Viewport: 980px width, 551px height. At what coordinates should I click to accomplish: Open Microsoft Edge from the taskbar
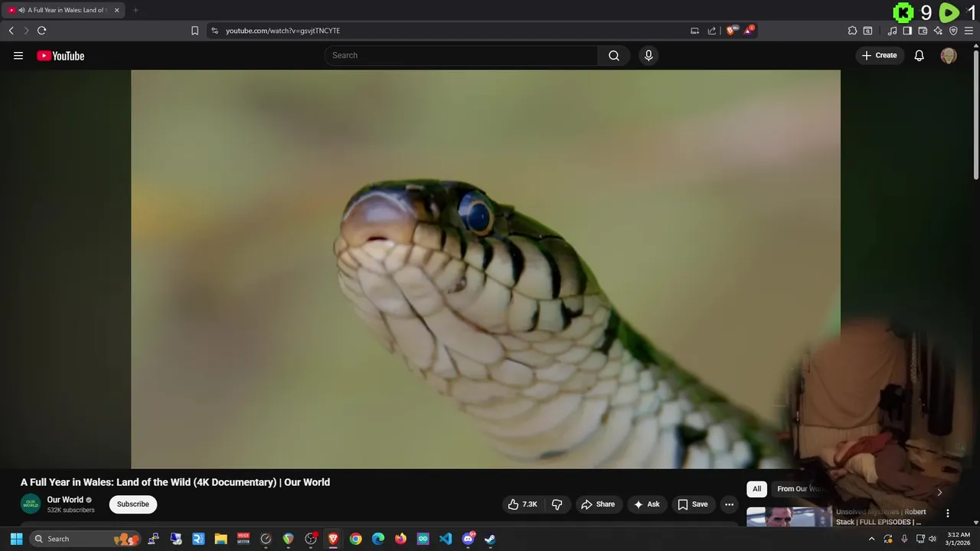(378, 539)
